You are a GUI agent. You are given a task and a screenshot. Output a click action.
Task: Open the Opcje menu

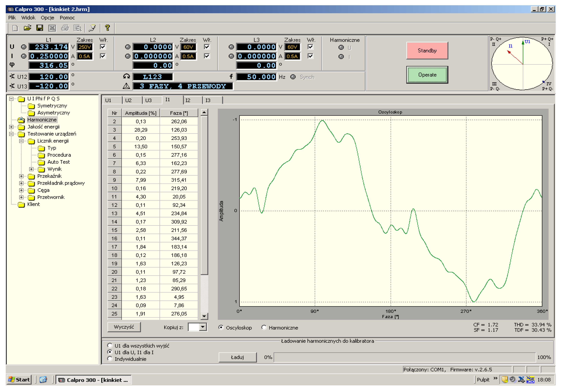click(x=47, y=18)
